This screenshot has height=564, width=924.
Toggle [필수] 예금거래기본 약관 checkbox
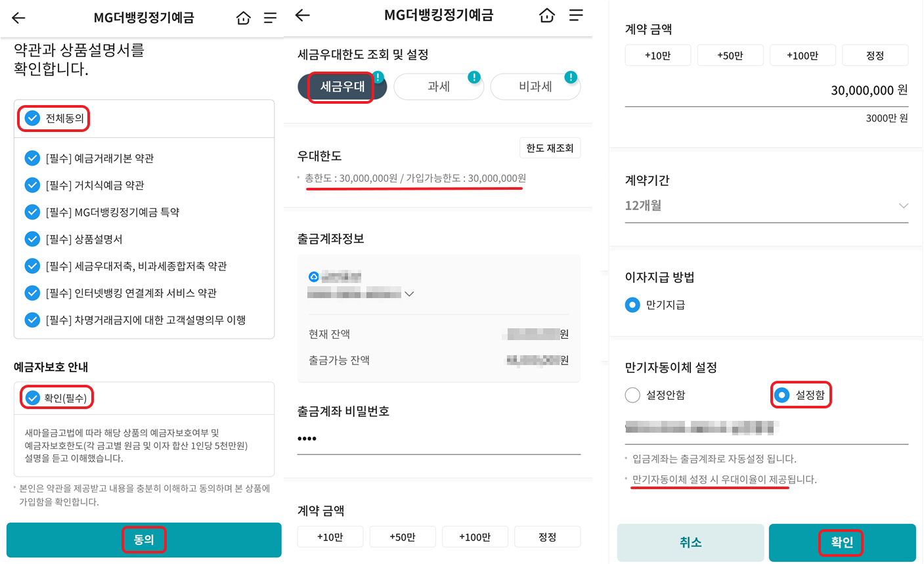[32, 158]
